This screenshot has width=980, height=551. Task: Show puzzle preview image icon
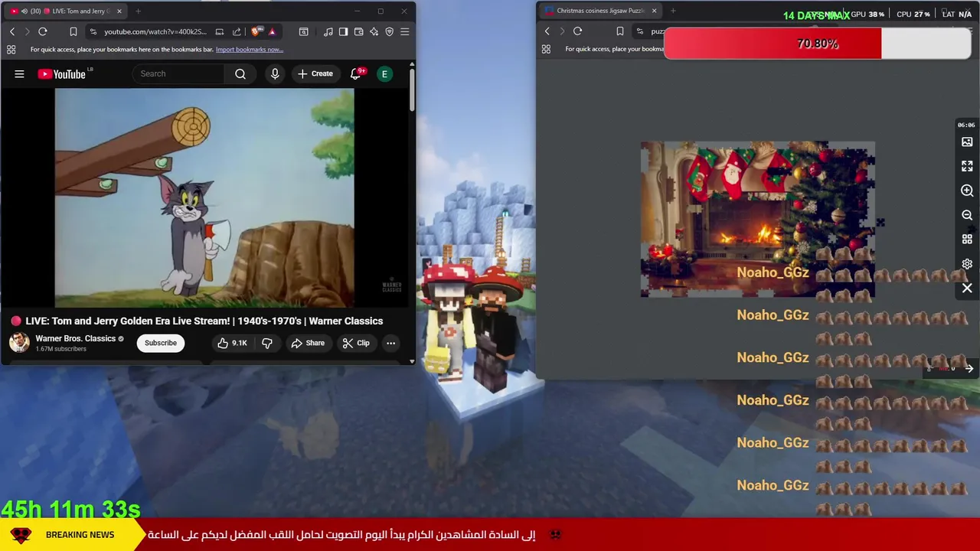pyautogui.click(x=967, y=142)
